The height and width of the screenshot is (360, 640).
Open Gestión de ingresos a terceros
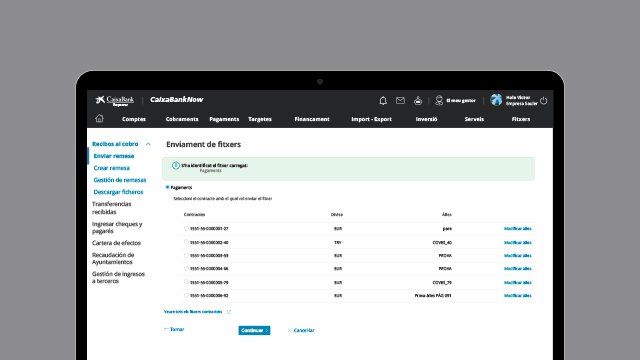tap(118, 278)
